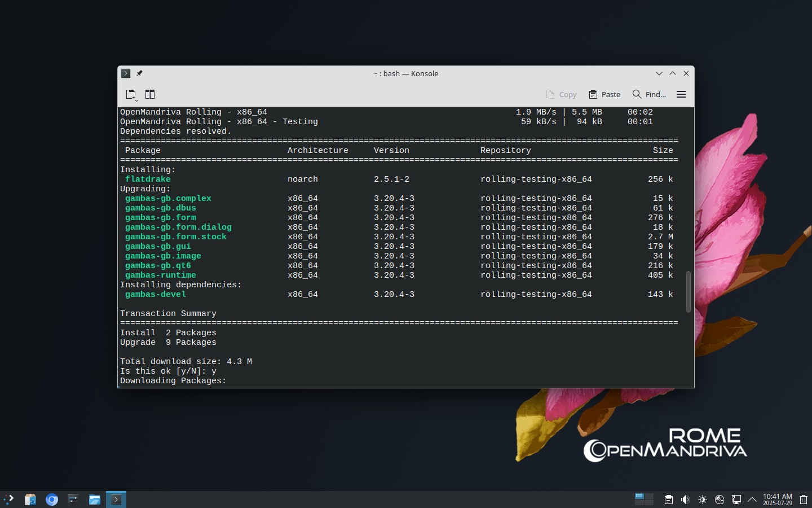Viewport: 812px width, 508px height.
Task: Open the file manager from taskbar
Action: (x=94, y=500)
